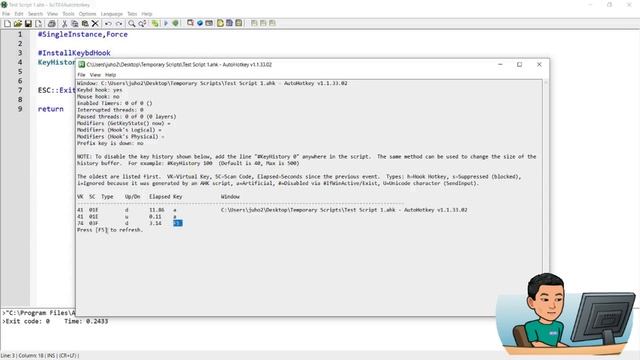640x360 pixels.
Task: Click the Print icon in the toolbar
Action: 51,24
